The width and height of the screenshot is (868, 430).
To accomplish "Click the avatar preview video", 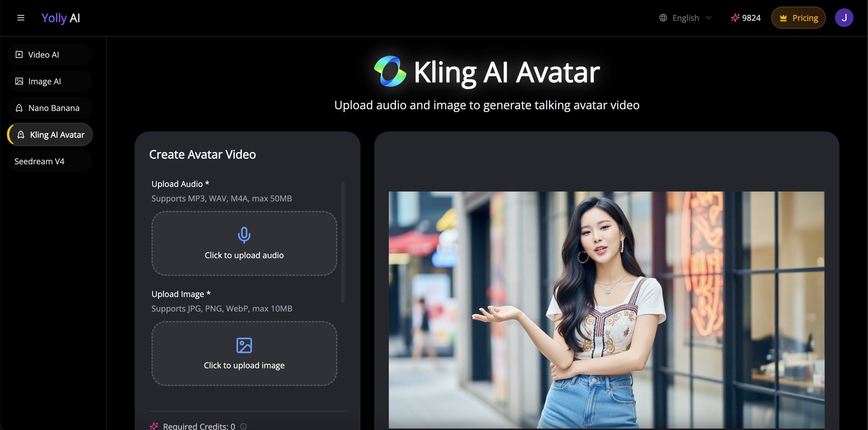I will click(x=606, y=310).
